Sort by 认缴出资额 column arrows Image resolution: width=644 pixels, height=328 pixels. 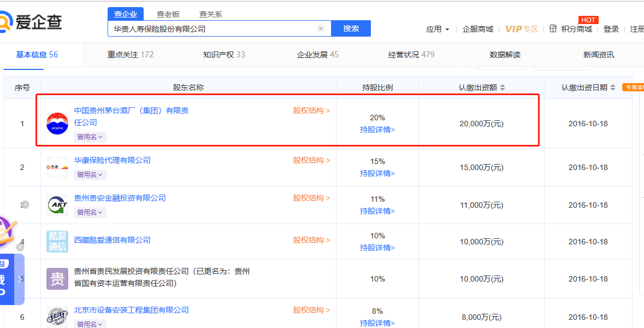(503, 87)
